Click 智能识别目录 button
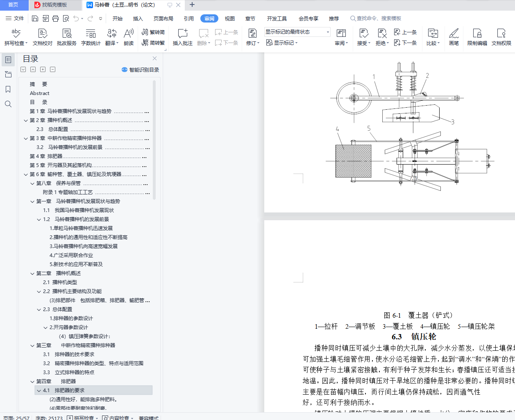The image size is (515, 420). click(x=140, y=70)
